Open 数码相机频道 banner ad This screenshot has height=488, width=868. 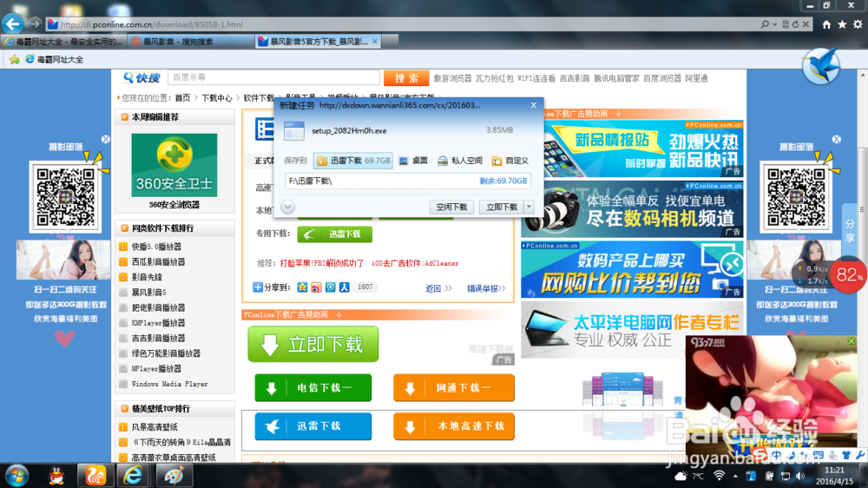coord(632,209)
